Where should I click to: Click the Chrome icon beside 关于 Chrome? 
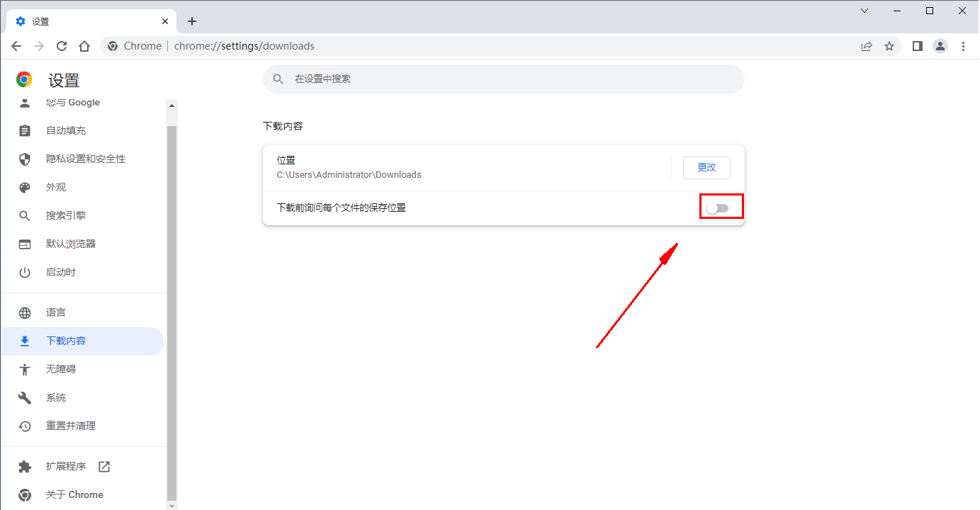[25, 495]
